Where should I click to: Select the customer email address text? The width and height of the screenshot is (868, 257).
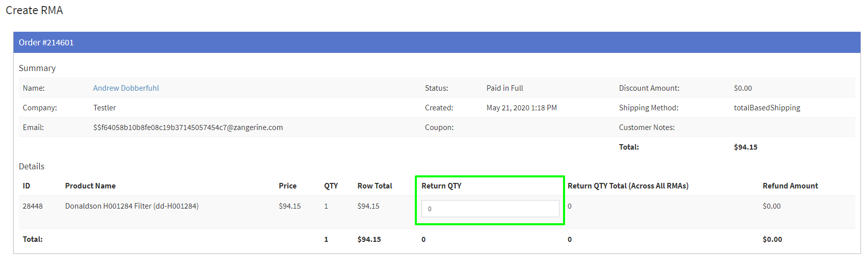coord(188,127)
